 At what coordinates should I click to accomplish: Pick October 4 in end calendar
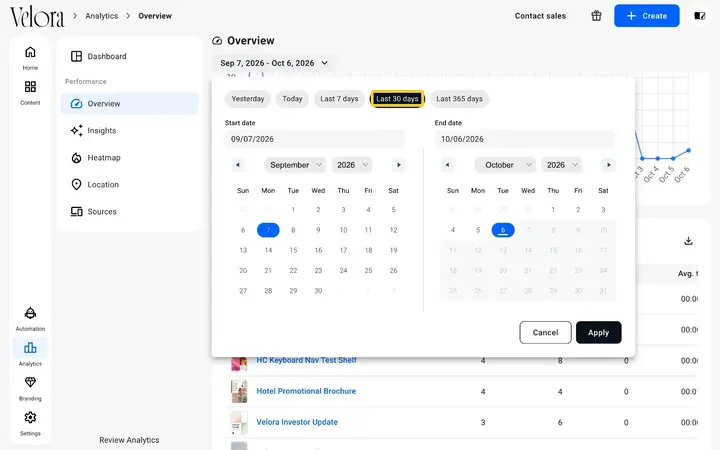pyautogui.click(x=453, y=230)
